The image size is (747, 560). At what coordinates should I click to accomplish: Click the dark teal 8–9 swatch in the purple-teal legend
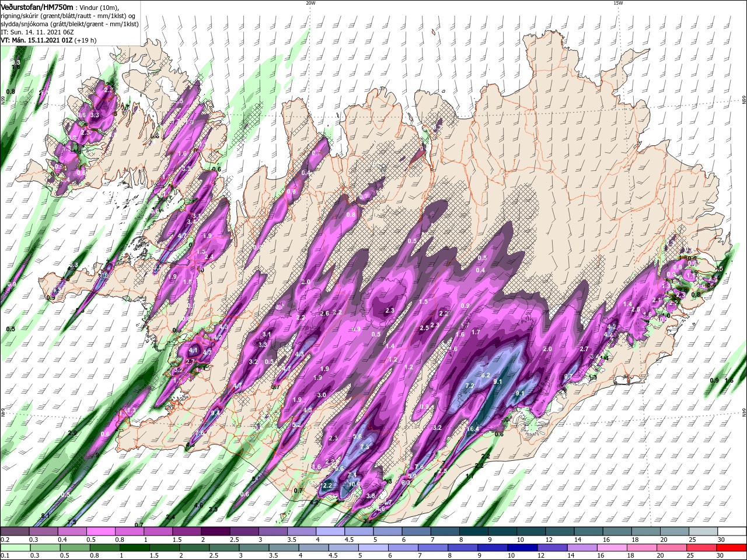(x=474, y=531)
